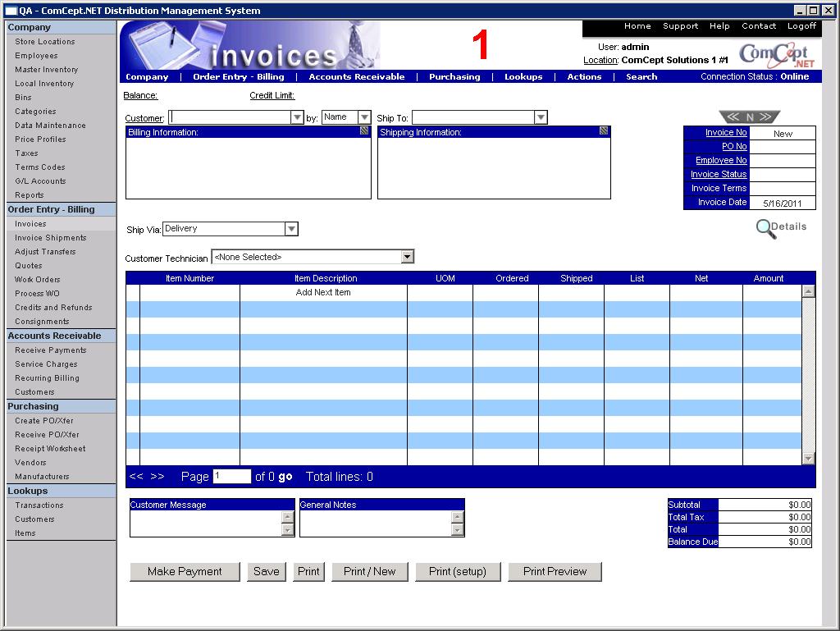Open Lookups in the blue menu bar
Image resolution: width=840 pixels, height=631 pixels.
(523, 76)
